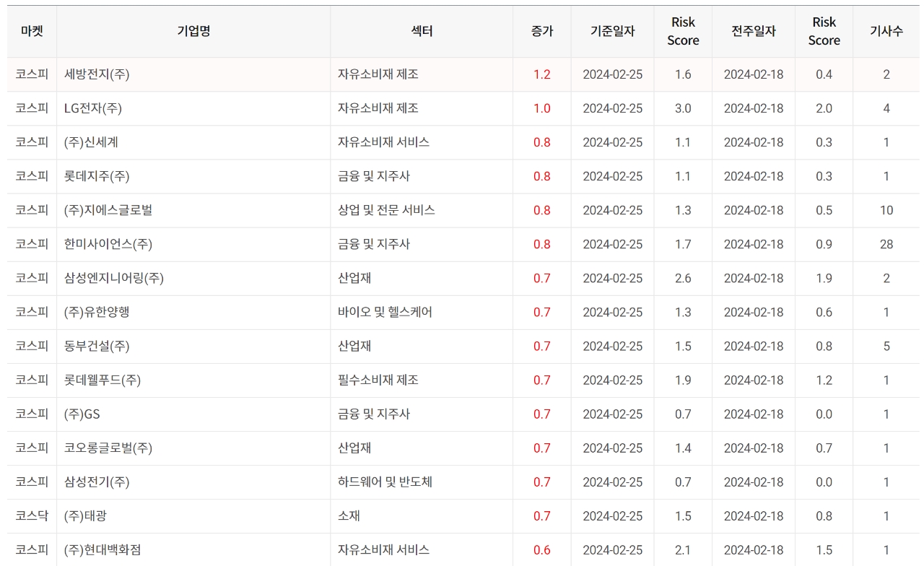Sort by the 증가 column header
This screenshot has width=924, height=566.
coord(541,31)
